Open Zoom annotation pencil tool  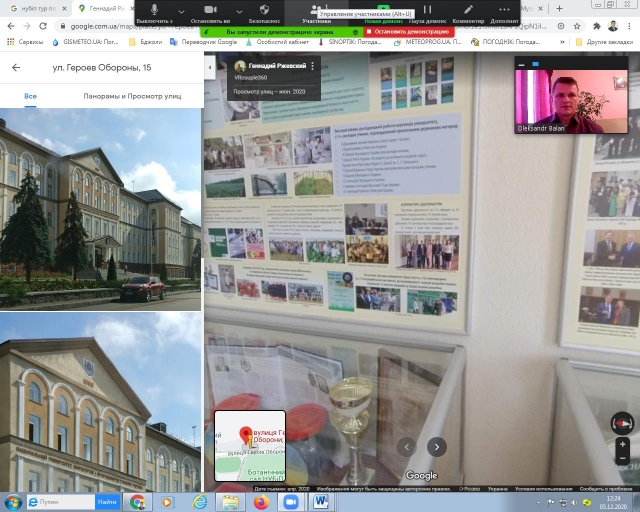tap(468, 12)
